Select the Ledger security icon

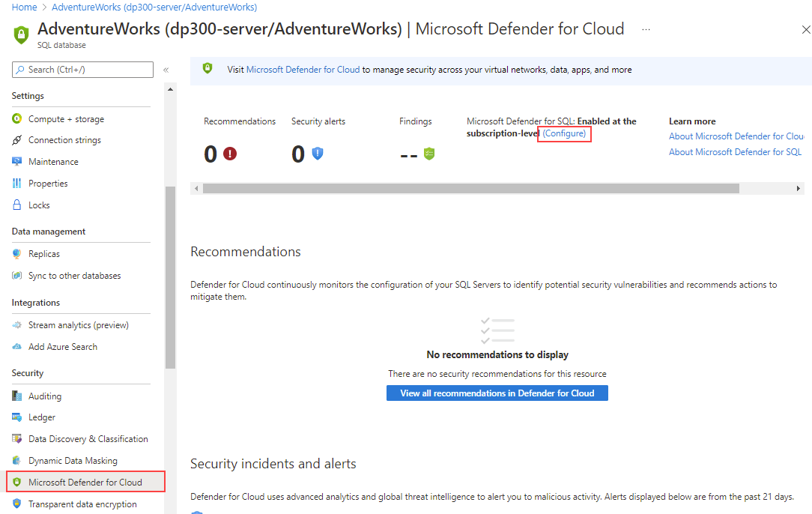16,417
